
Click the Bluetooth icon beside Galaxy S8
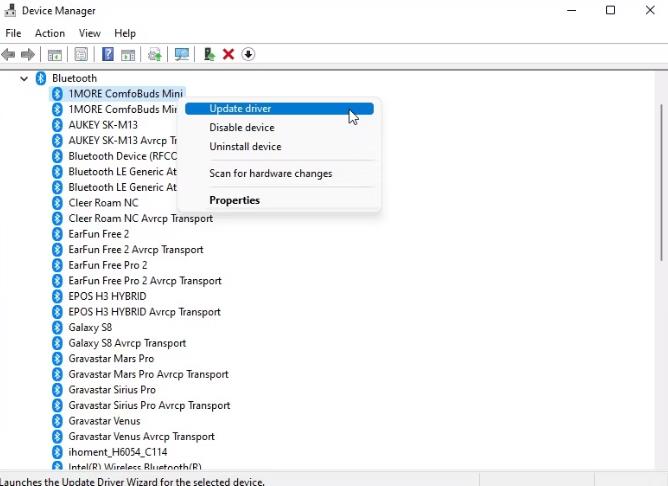(x=58, y=327)
